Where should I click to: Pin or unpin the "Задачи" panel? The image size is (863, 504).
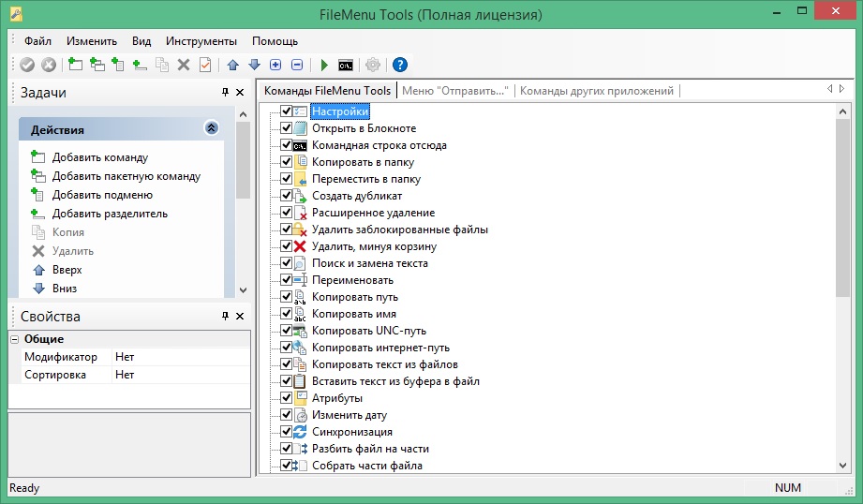(225, 93)
